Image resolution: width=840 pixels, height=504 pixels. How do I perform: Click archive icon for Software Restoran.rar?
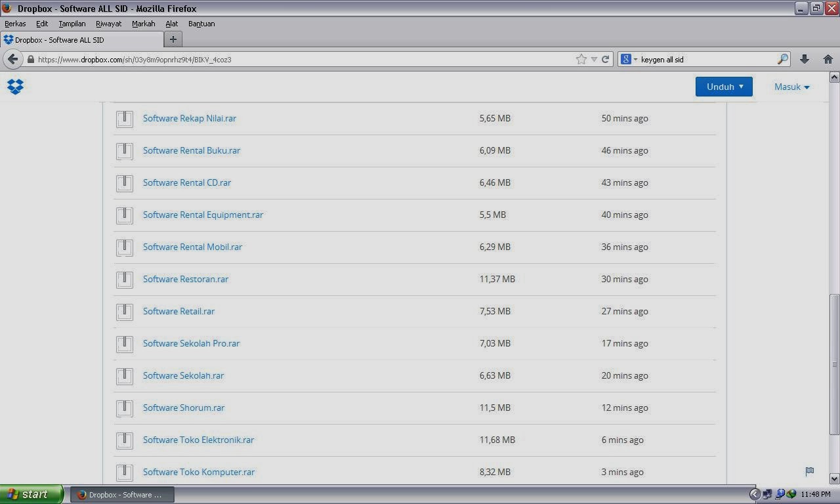(x=125, y=280)
